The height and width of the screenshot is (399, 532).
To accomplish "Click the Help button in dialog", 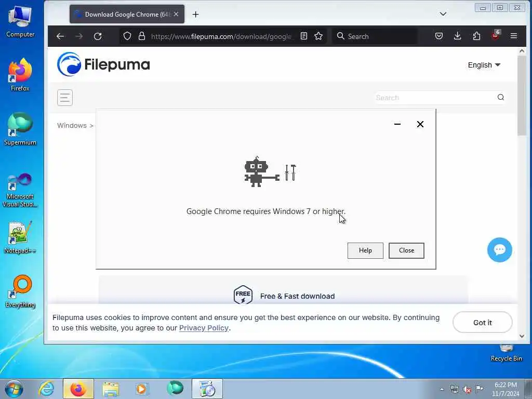I will point(365,250).
